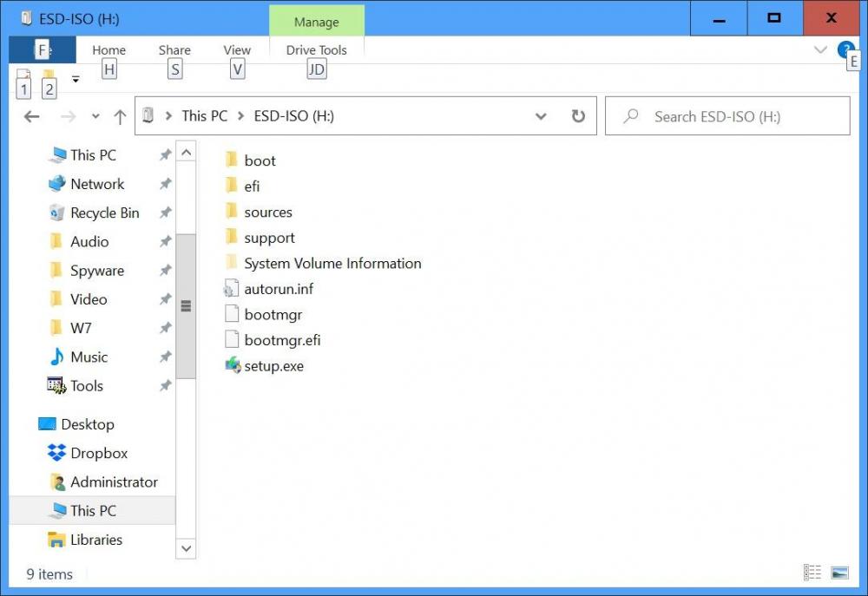Select Tools in navigation pane
This screenshot has width=868, height=596.
(x=86, y=385)
